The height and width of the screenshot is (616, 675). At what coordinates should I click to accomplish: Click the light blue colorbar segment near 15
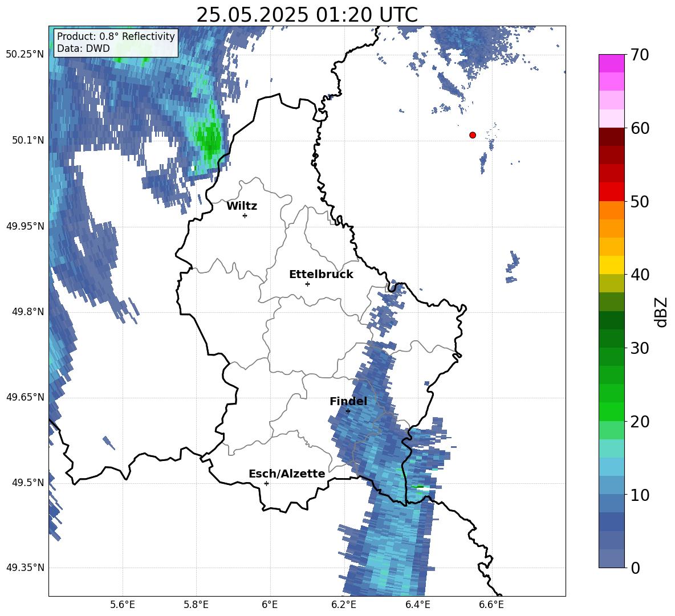tap(611, 467)
